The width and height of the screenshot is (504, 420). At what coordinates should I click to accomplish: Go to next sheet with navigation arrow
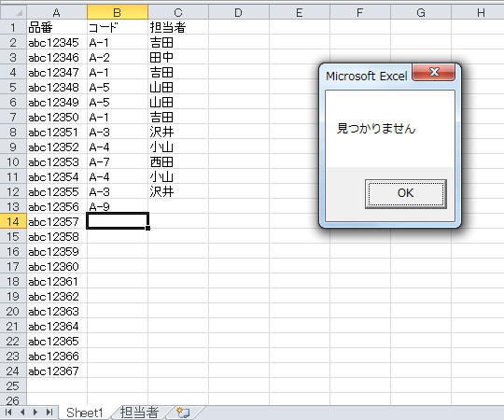pyautogui.click(x=35, y=412)
